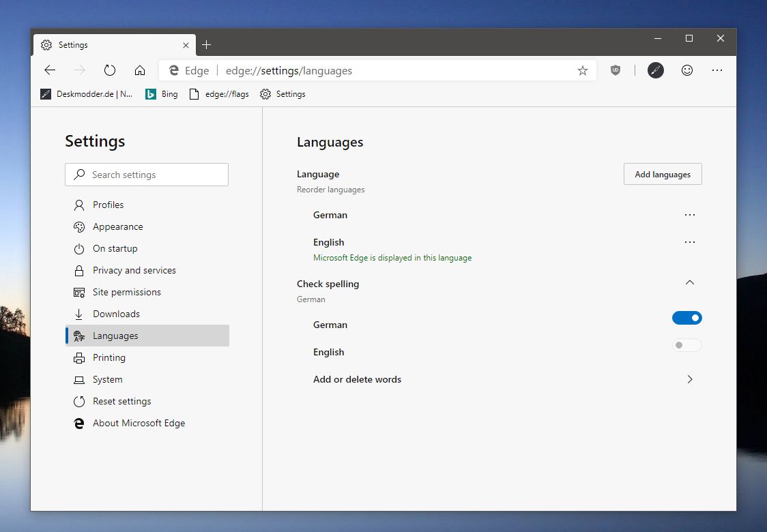Open Reset settings section
Screen dimensions: 767x532
tap(147, 402)
